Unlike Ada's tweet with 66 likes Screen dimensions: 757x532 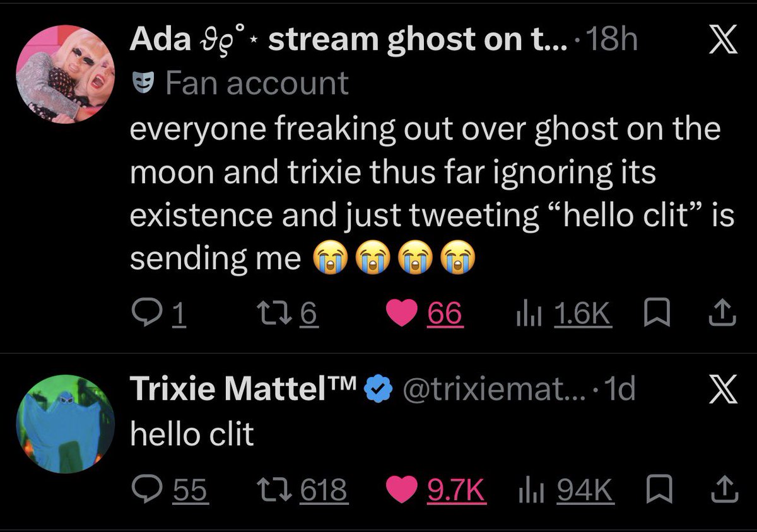pos(424,314)
